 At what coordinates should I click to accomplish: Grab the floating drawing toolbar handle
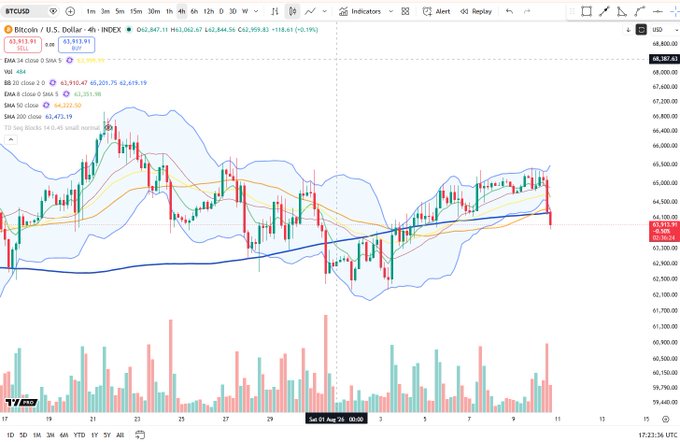click(572, 11)
